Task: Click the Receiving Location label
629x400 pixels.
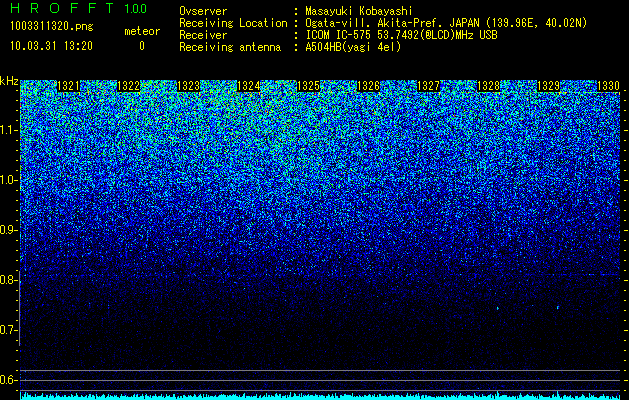Action: [233, 23]
